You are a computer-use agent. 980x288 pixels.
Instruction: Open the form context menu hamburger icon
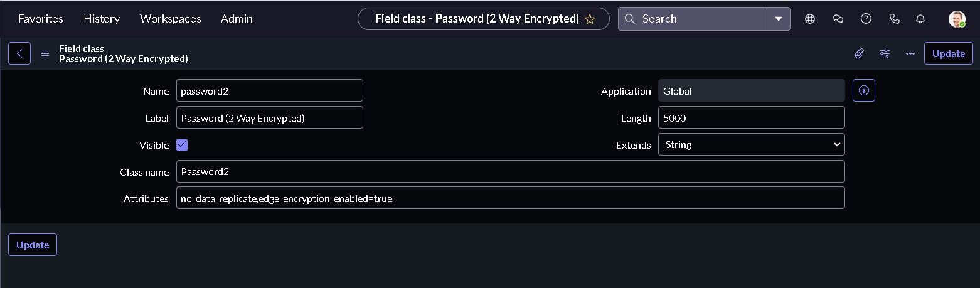pyautogui.click(x=45, y=53)
